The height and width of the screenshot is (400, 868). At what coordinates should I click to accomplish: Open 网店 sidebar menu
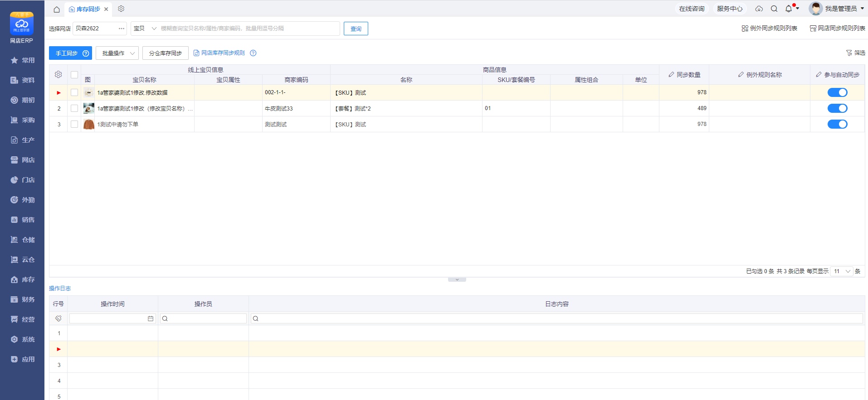22,160
